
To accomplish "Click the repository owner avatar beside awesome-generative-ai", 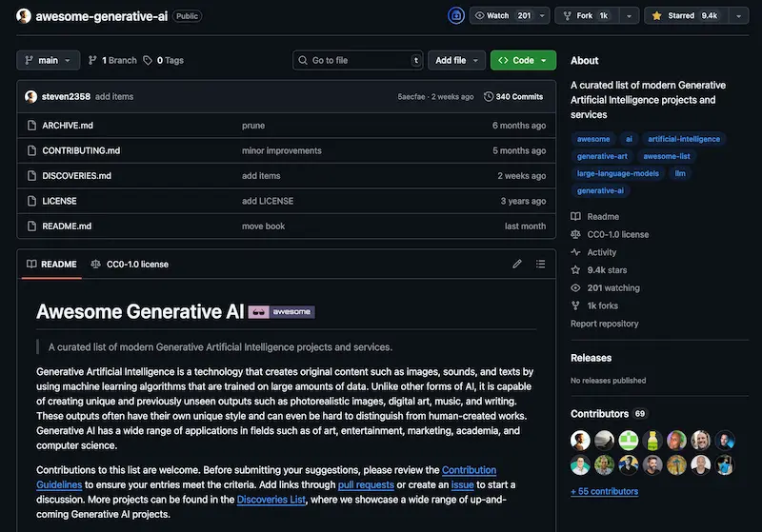I will [x=23, y=16].
